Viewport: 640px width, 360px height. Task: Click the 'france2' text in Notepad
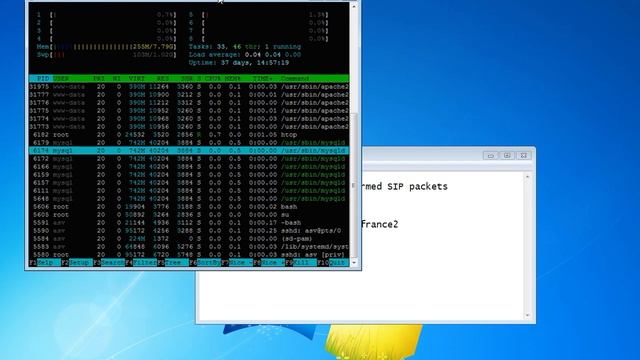point(380,224)
